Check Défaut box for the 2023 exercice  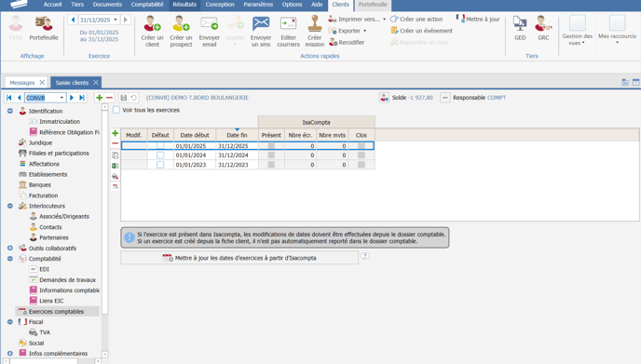pyautogui.click(x=160, y=165)
